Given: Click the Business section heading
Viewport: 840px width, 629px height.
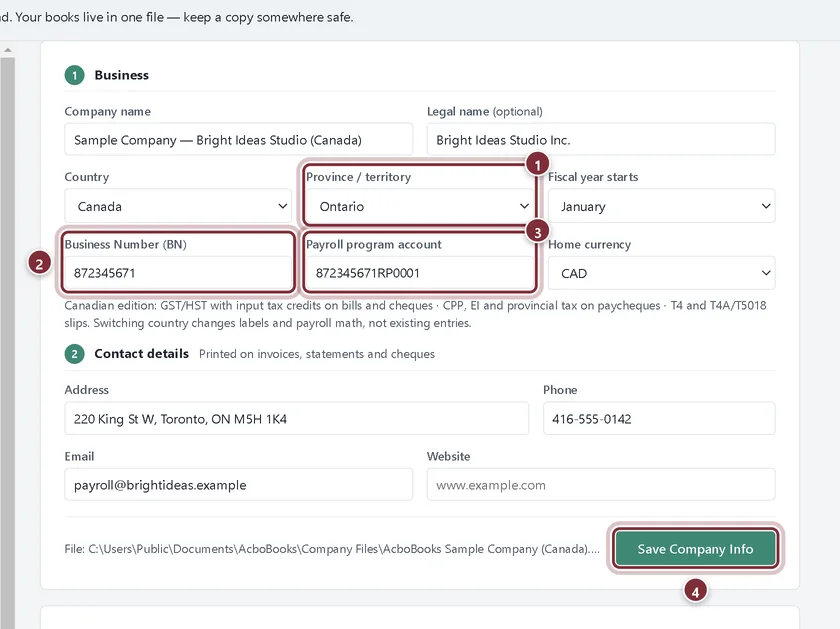Looking at the screenshot, I should (x=122, y=75).
